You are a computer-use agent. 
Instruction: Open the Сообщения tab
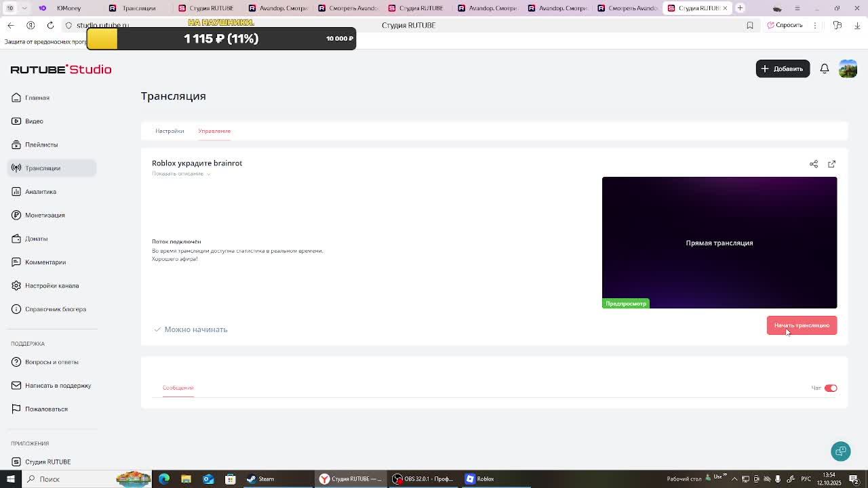(x=178, y=388)
